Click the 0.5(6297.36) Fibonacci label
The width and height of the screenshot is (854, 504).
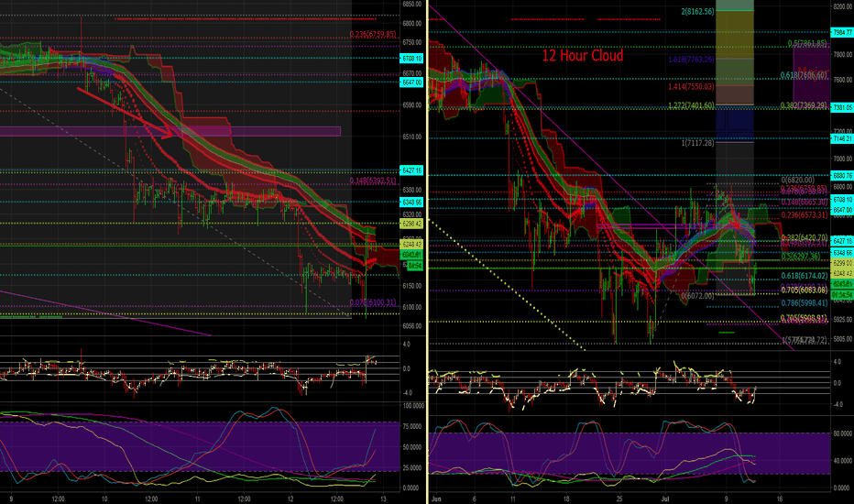(x=801, y=256)
